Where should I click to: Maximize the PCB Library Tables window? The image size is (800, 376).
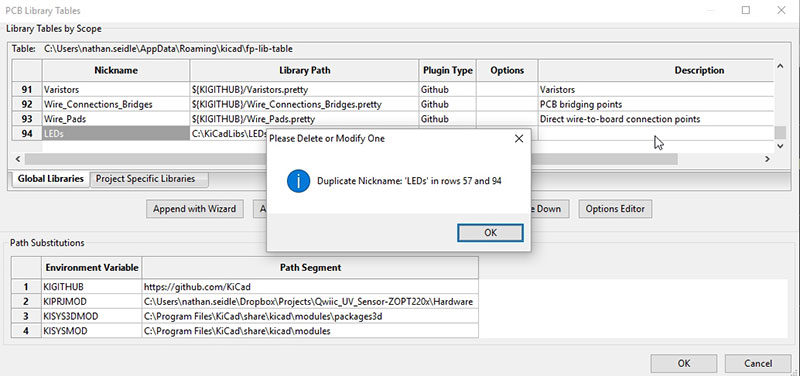(x=746, y=10)
